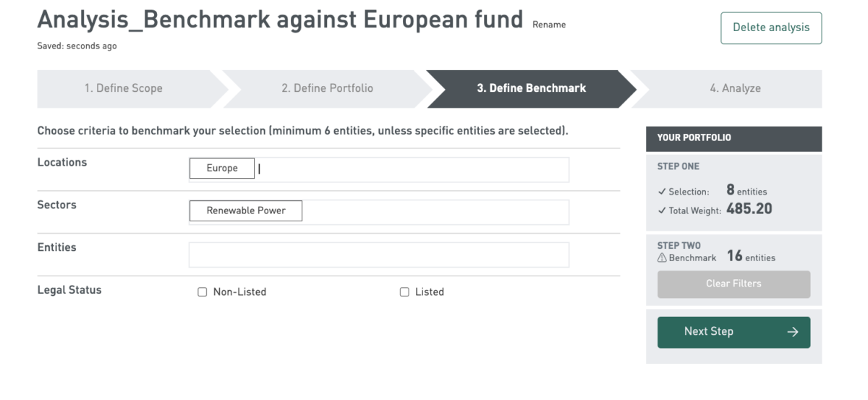Select the Renewable Power sector tag
The width and height of the screenshot is (868, 400).
(x=246, y=210)
